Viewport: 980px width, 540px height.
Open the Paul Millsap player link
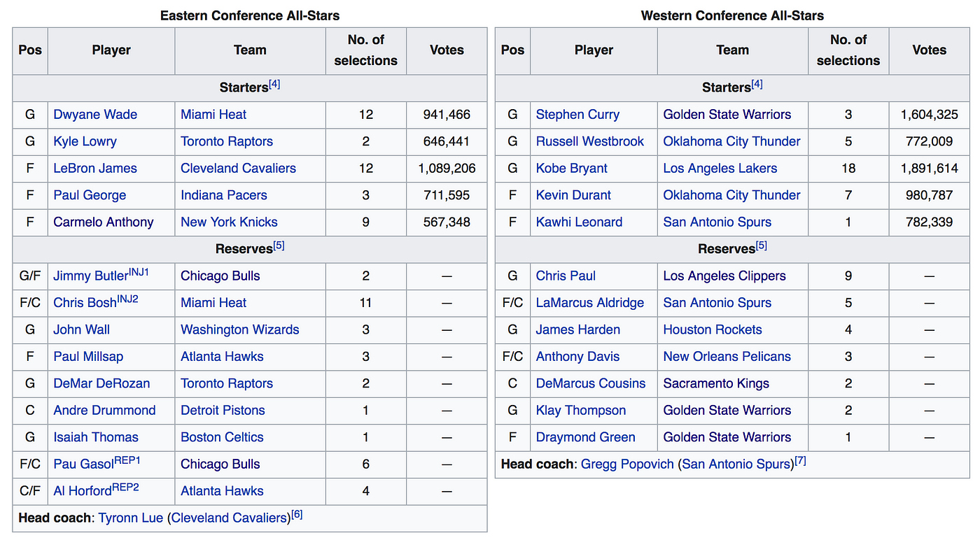click(x=88, y=357)
